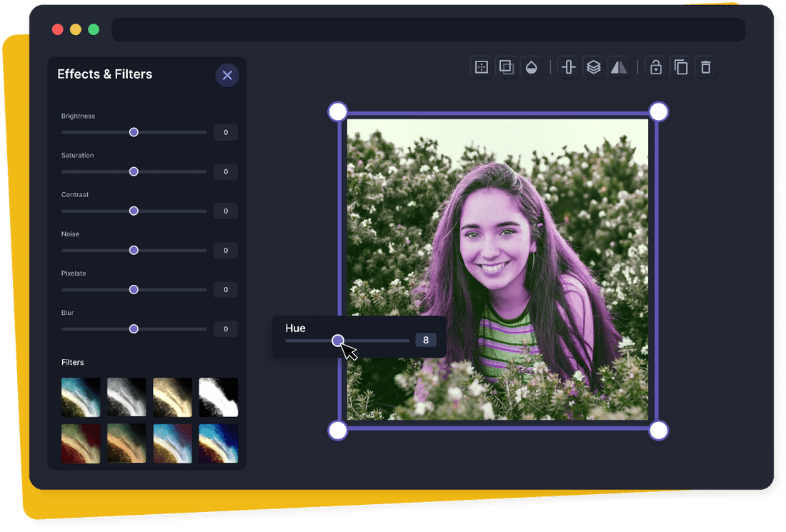The image size is (786, 532).
Task: Click the padding/border grid icon in toolbar
Action: tap(481, 67)
